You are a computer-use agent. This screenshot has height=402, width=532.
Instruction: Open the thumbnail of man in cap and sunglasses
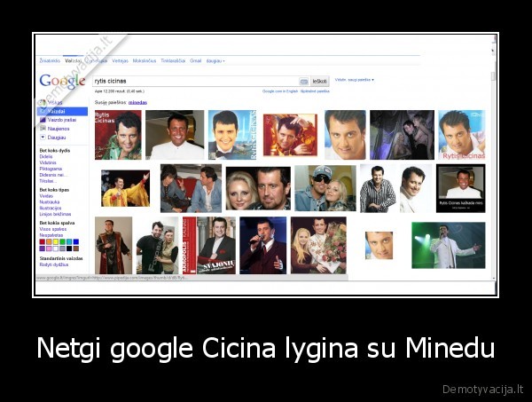(x=325, y=188)
